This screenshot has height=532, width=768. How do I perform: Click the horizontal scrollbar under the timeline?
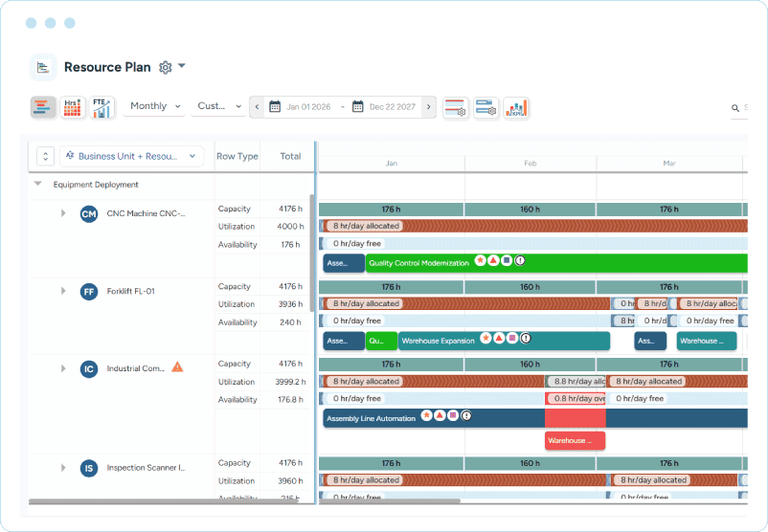pos(390,500)
